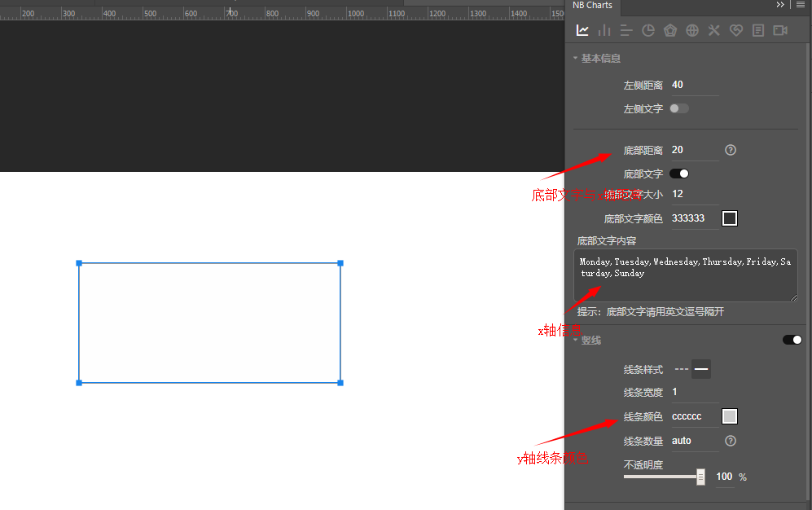Edit the 左侧距离 value 40
This screenshot has height=510, width=812.
695,85
